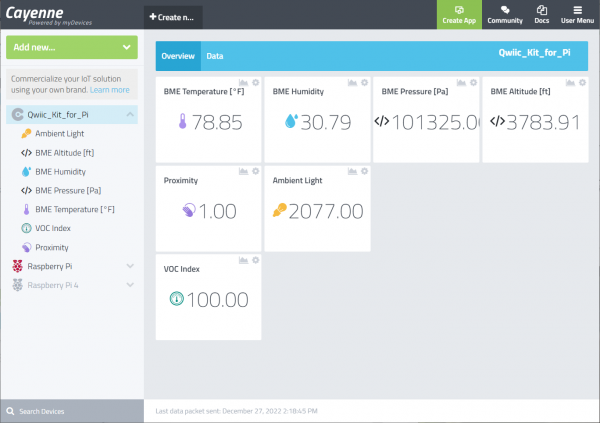The width and height of the screenshot is (600, 423).
Task: Click gauge icon in VOC Index widget
Action: tap(177, 299)
